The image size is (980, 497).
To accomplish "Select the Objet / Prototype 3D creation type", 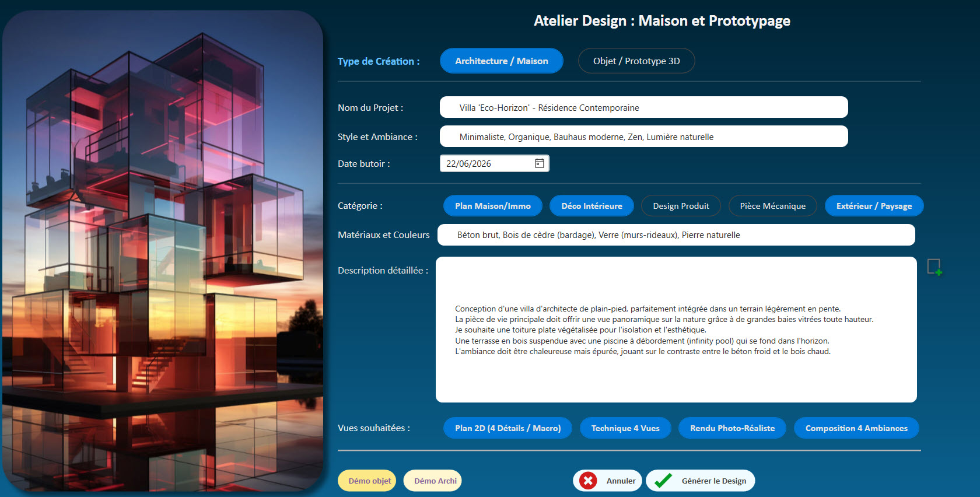I will 636,61.
